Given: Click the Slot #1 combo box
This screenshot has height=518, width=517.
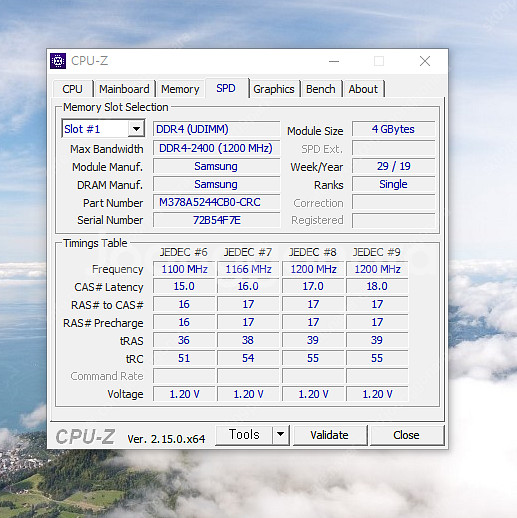Looking at the screenshot, I should pos(103,129).
